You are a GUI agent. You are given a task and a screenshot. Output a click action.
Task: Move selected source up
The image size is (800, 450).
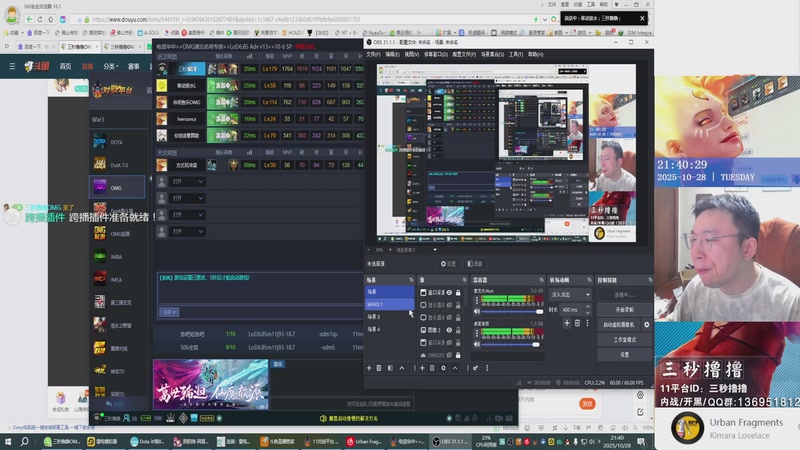tap(455, 368)
